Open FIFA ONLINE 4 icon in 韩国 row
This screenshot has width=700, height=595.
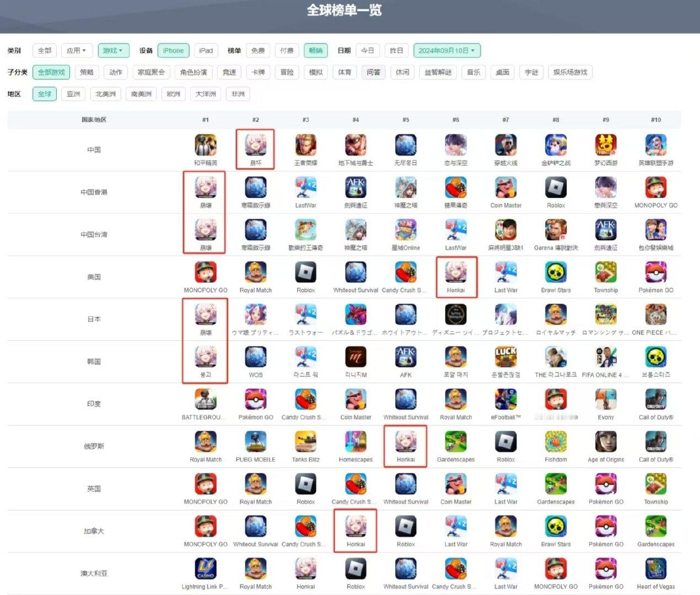[606, 358]
